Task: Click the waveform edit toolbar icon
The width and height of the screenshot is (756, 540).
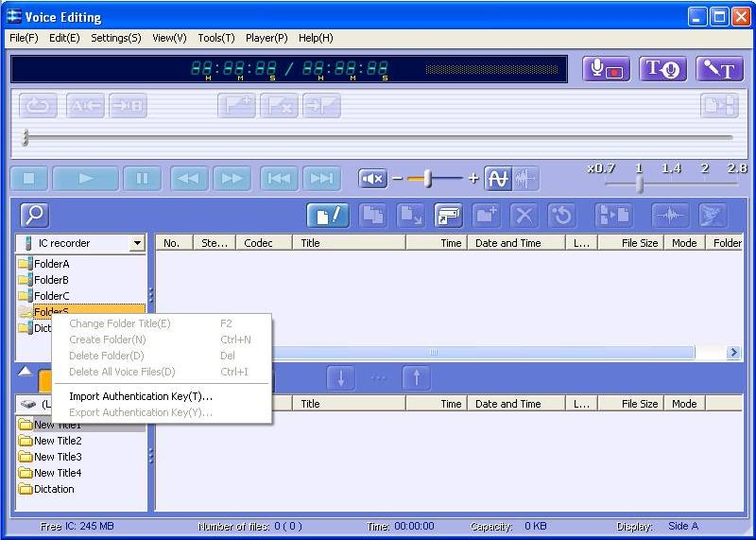Action: [670, 216]
